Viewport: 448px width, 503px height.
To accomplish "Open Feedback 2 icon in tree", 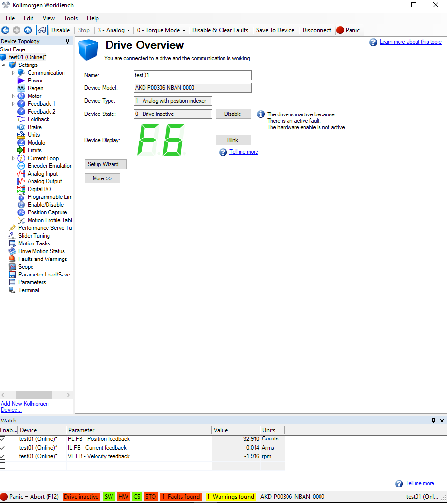I will pos(21,112).
